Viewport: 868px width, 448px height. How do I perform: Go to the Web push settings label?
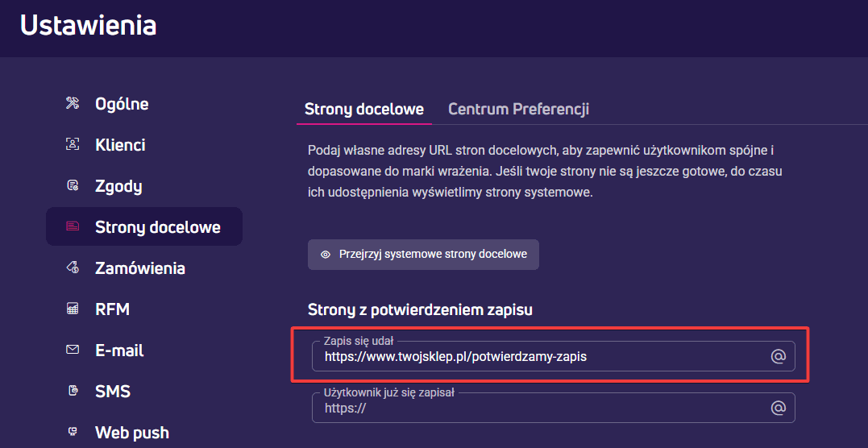(131, 432)
